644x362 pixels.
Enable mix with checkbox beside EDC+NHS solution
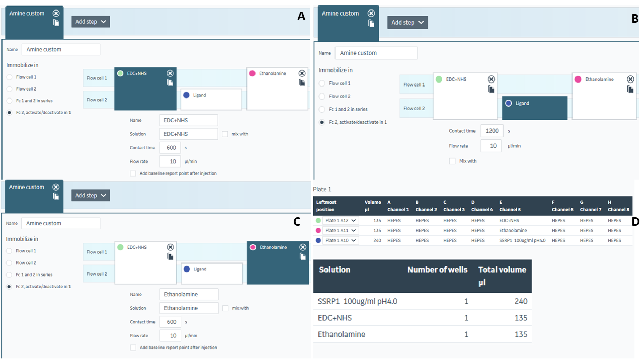[225, 134]
